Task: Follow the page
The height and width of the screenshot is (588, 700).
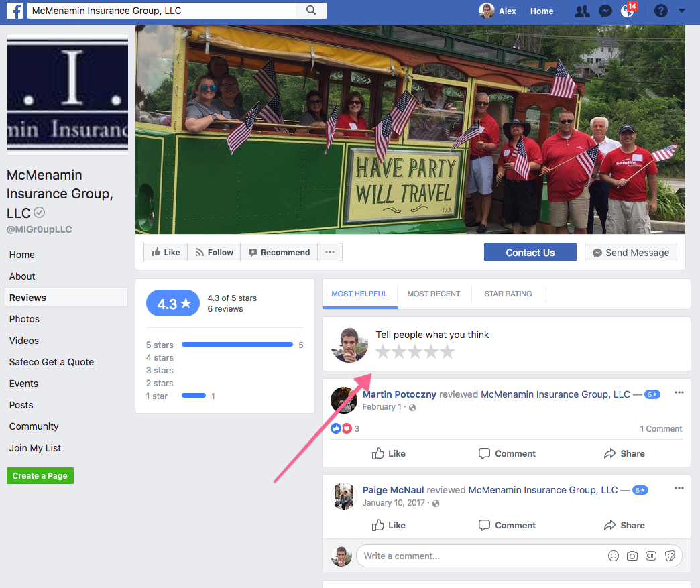Action: click(x=215, y=252)
